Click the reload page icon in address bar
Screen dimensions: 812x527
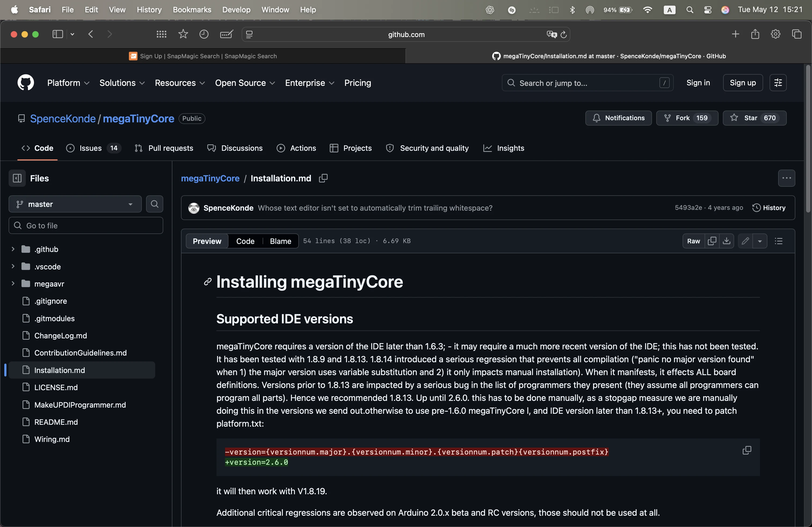point(564,34)
